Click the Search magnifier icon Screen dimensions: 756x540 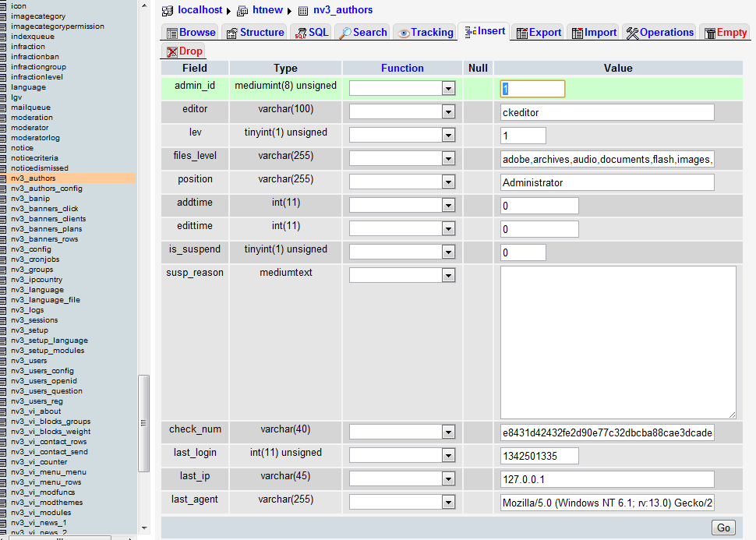[345, 33]
